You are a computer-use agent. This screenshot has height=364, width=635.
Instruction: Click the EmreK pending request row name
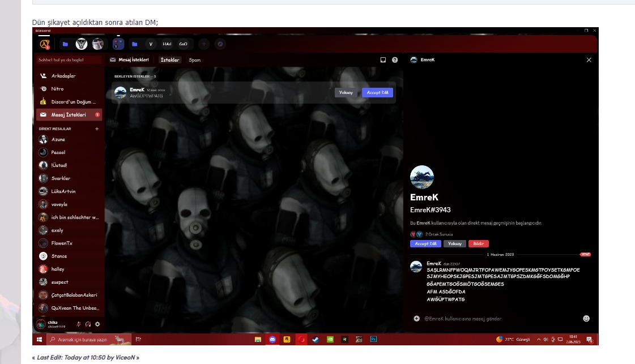pos(137,90)
